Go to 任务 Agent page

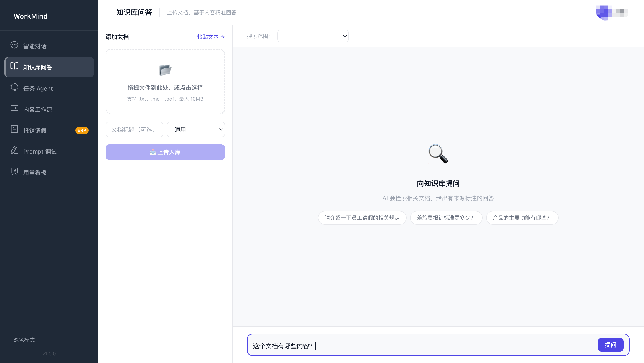pyautogui.click(x=49, y=88)
